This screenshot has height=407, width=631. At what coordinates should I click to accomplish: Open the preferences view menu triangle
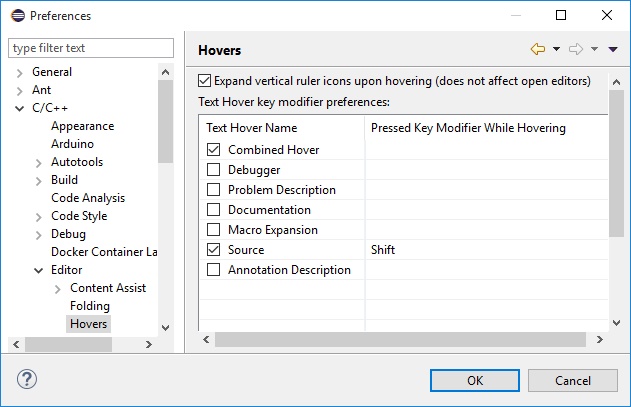613,50
